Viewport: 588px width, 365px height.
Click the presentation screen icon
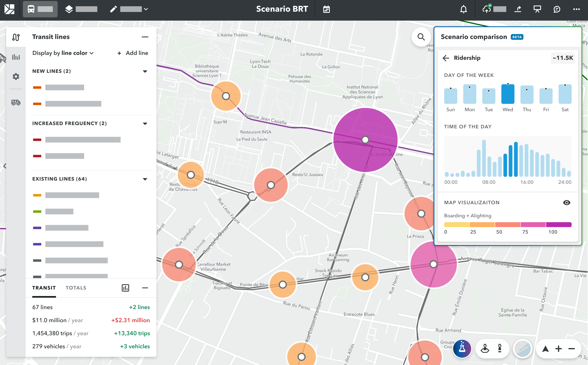[x=537, y=9]
